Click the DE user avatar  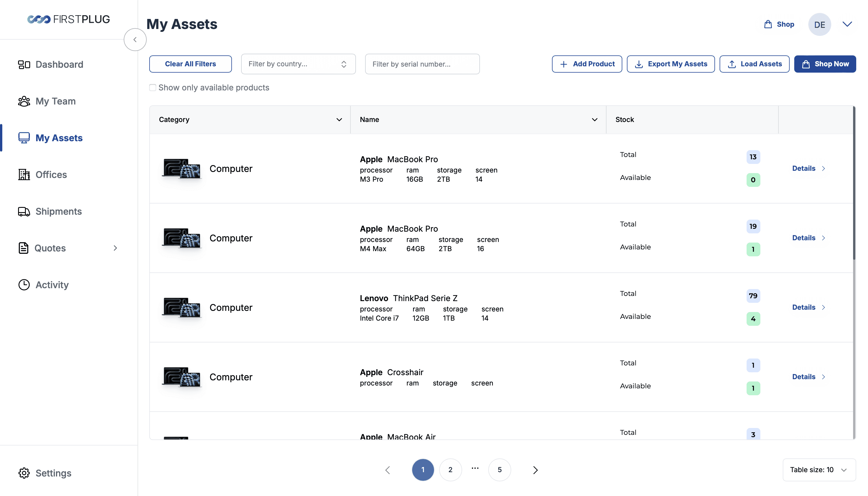point(819,24)
